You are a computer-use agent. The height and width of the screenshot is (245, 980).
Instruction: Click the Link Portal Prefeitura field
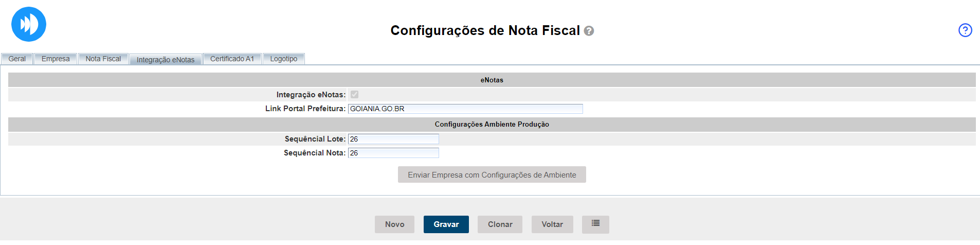coord(465,109)
